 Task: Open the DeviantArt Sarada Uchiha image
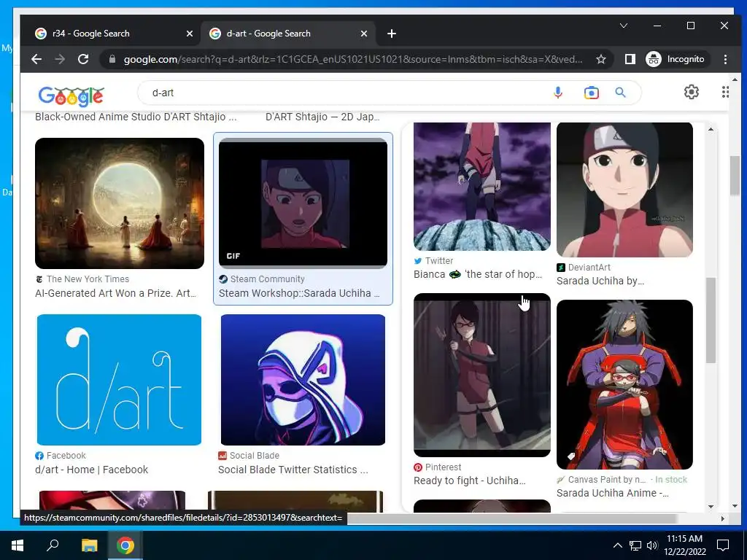(x=624, y=190)
